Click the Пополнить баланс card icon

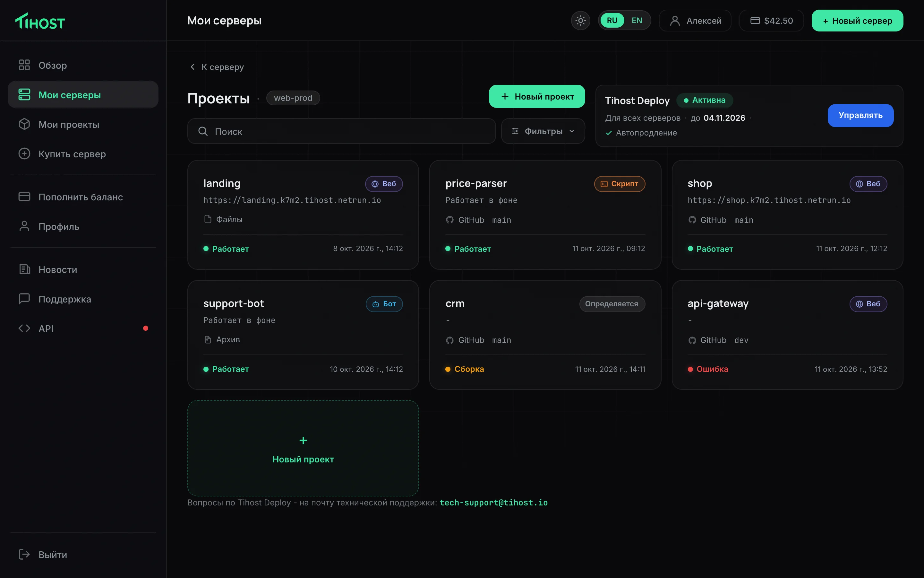point(24,197)
